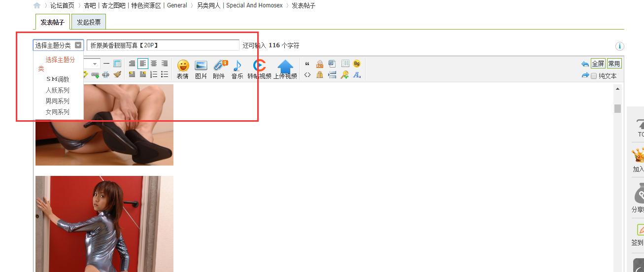Click the center align text button
Screen dimensions: 644x272
[x=154, y=64]
